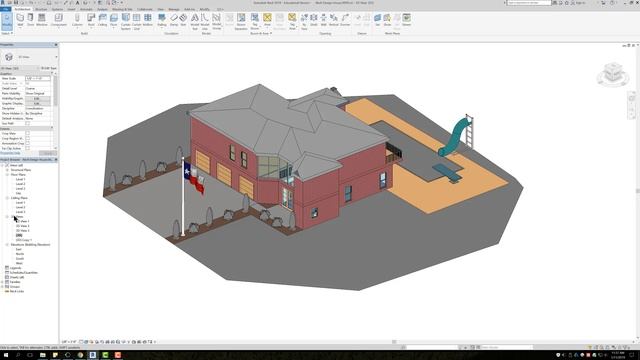Collapse the 3D Views tree node
640x360 pixels.
[7, 217]
